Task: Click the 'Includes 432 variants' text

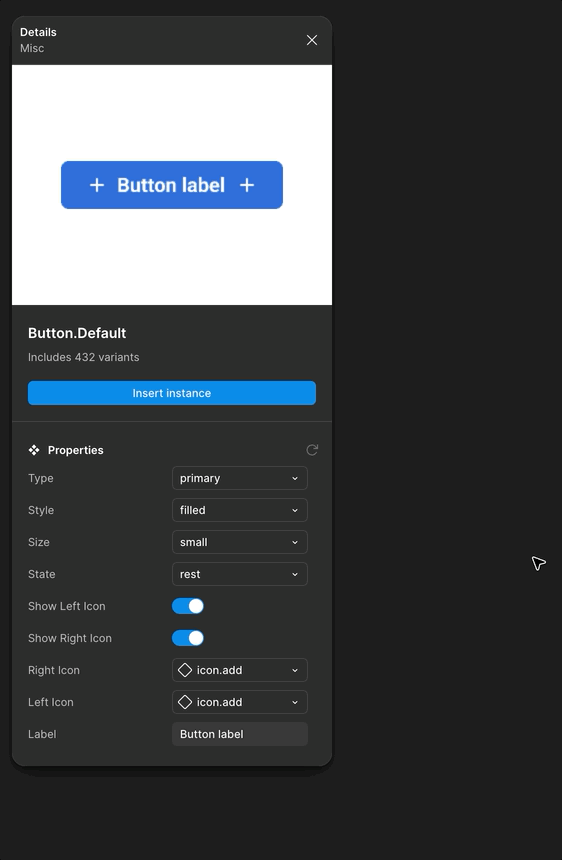Action: [x=83, y=357]
